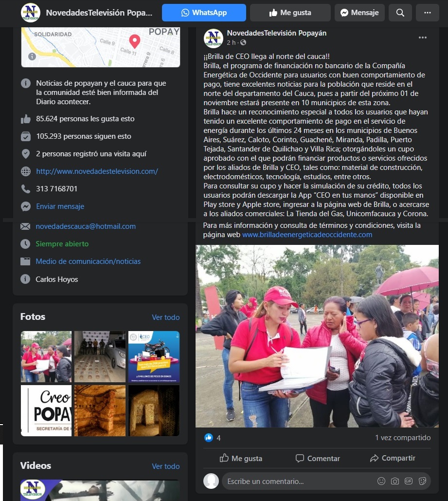
Task: Expand the post options three-dots menu
Action: pyautogui.click(x=422, y=37)
